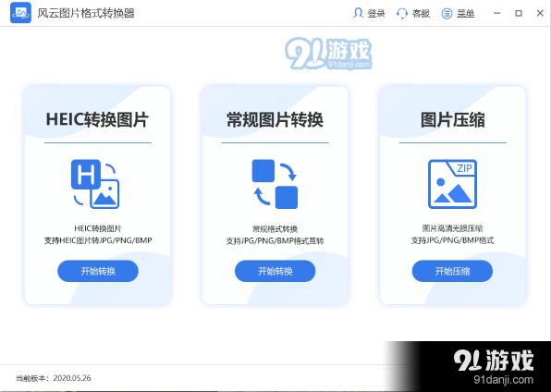Click the app logo icon in title bar

tap(20, 13)
